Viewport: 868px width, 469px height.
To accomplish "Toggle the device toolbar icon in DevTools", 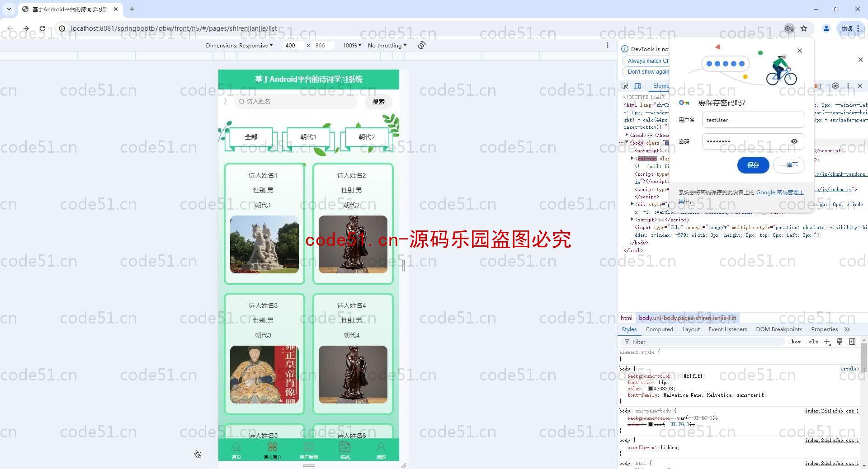I will pyautogui.click(x=637, y=86).
